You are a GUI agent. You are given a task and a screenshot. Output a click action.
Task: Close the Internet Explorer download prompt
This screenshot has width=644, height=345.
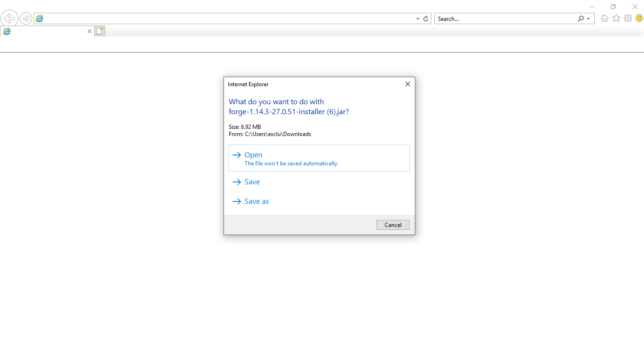coord(407,84)
